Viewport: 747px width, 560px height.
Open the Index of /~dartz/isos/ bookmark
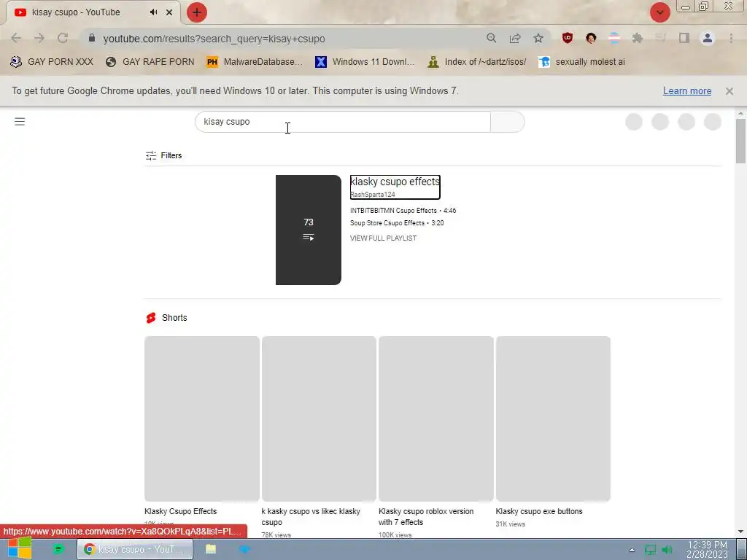pyautogui.click(x=477, y=62)
